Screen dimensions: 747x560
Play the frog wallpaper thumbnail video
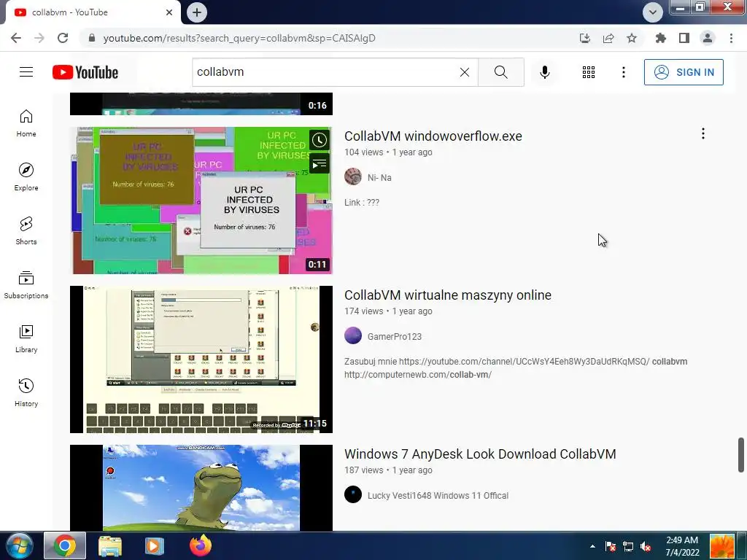201,488
